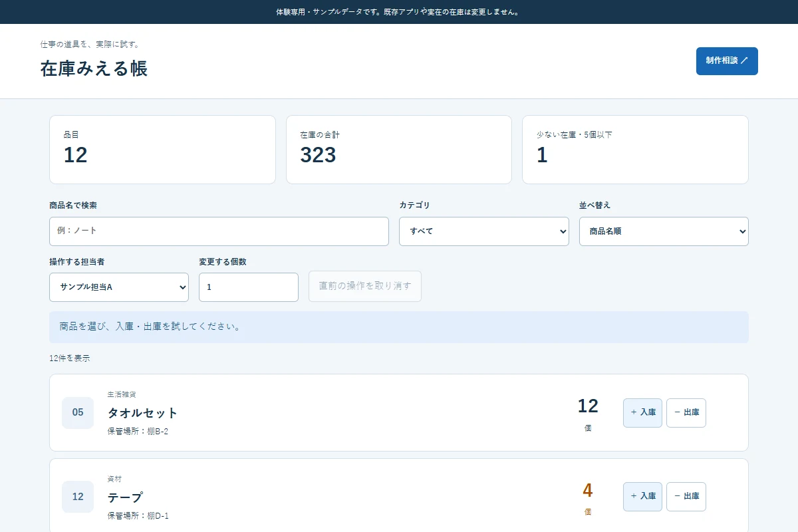Click 保管場所：棚D-1 location text
Image resolution: width=798 pixels, height=532 pixels.
(138, 515)
